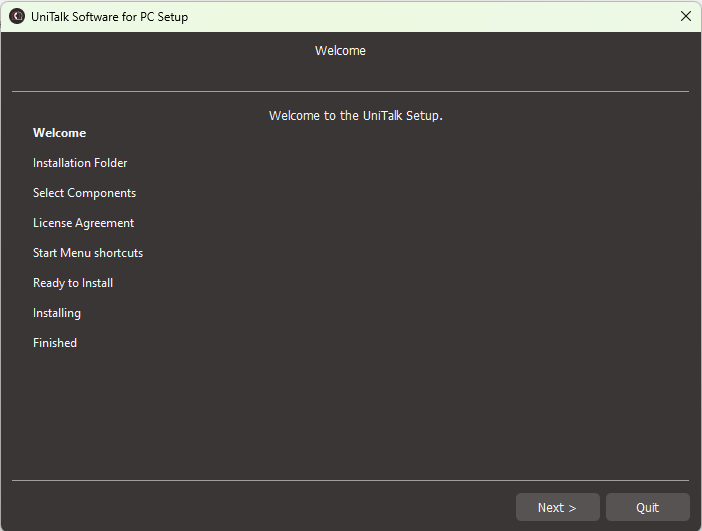The image size is (702, 531).
Task: Open the Select Components step
Action: click(x=84, y=193)
